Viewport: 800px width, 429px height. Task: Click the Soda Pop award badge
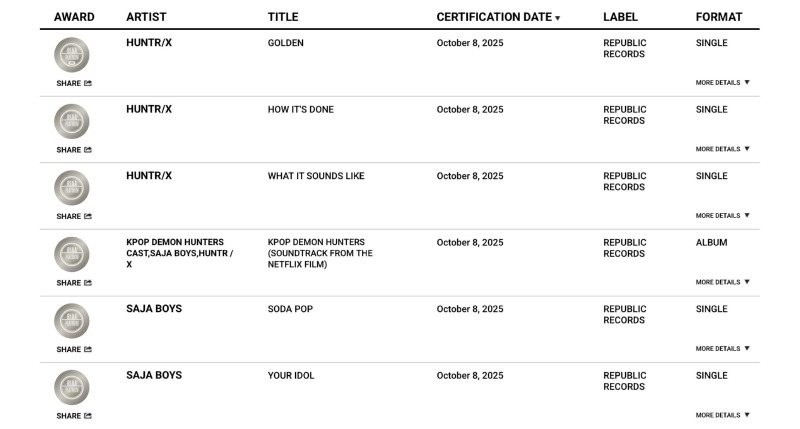(71, 322)
